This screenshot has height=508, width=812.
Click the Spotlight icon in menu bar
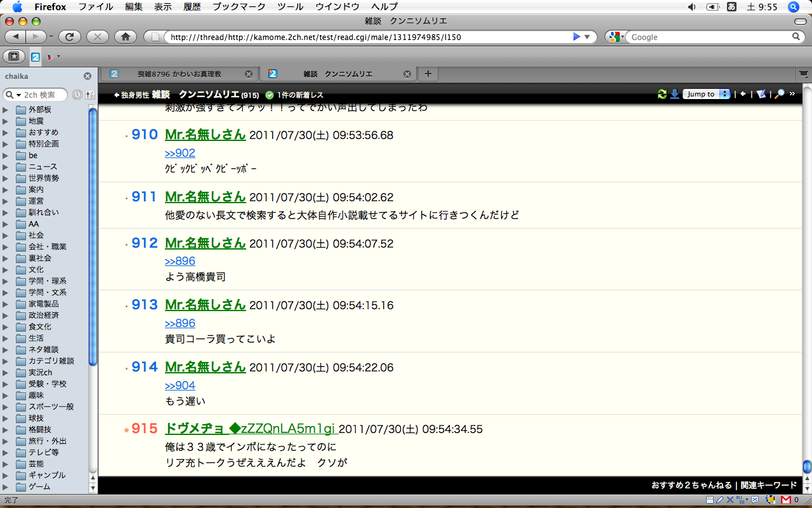pos(793,7)
